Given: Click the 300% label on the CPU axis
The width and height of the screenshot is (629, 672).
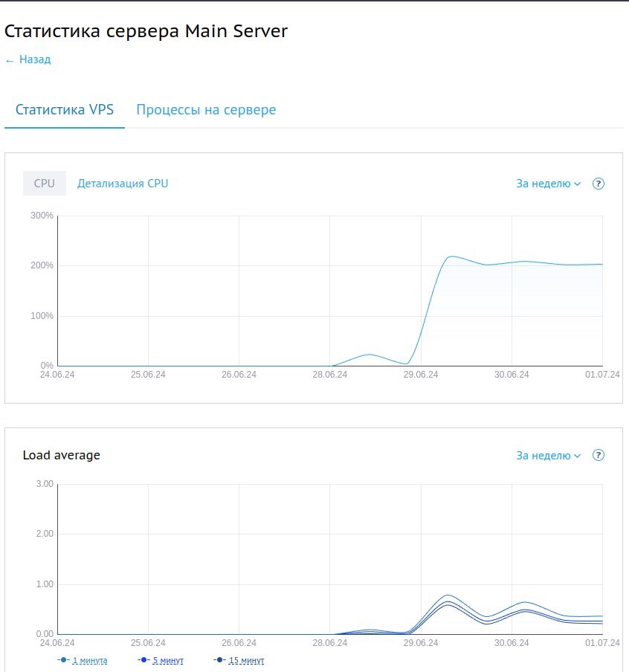Looking at the screenshot, I should [42, 216].
